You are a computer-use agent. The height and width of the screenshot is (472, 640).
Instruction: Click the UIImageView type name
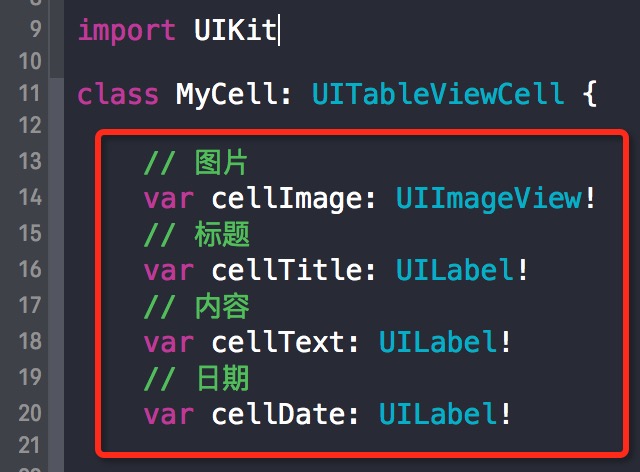488,198
